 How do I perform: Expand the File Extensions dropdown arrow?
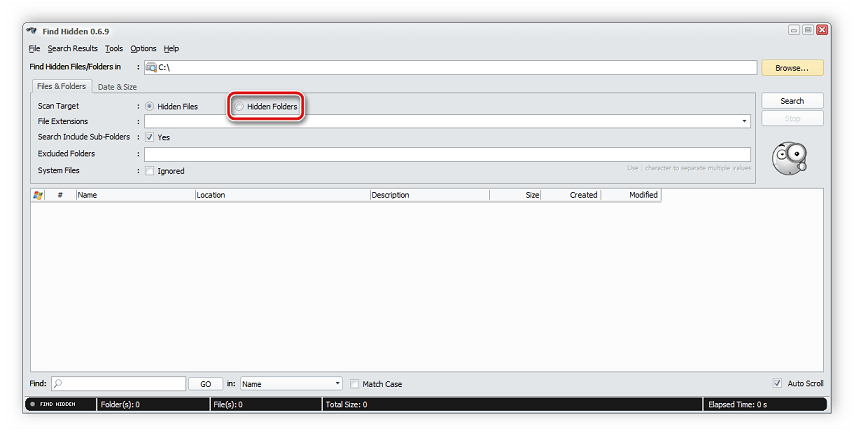[x=744, y=121]
